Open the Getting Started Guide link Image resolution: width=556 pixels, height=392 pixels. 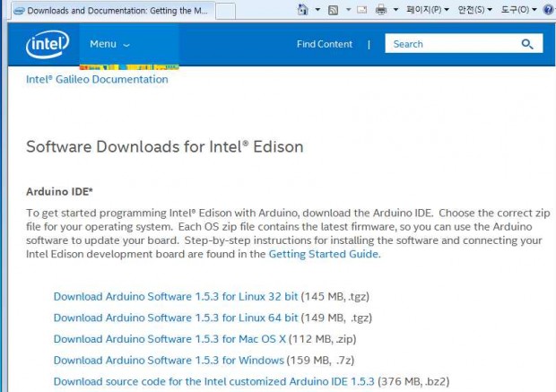click(x=324, y=254)
